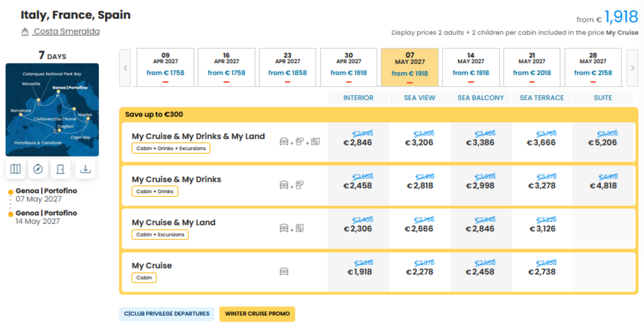Click the compass explore icon

(38, 169)
